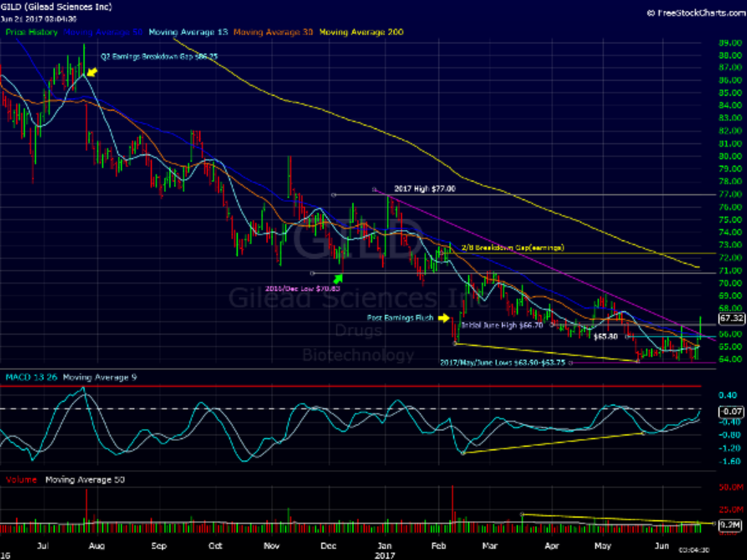Click the 2/8 Breakdown Gap(earnings) annotation

point(513,248)
